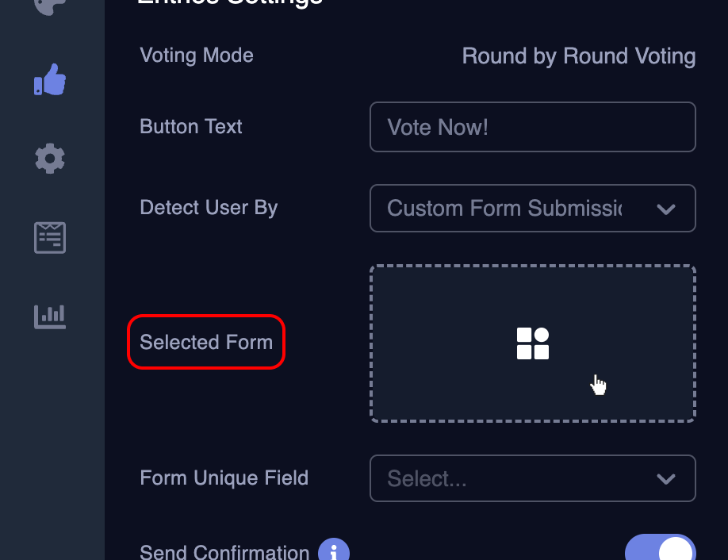Click the Voting Mode label
Image resolution: width=728 pixels, height=560 pixels.
[197, 56]
